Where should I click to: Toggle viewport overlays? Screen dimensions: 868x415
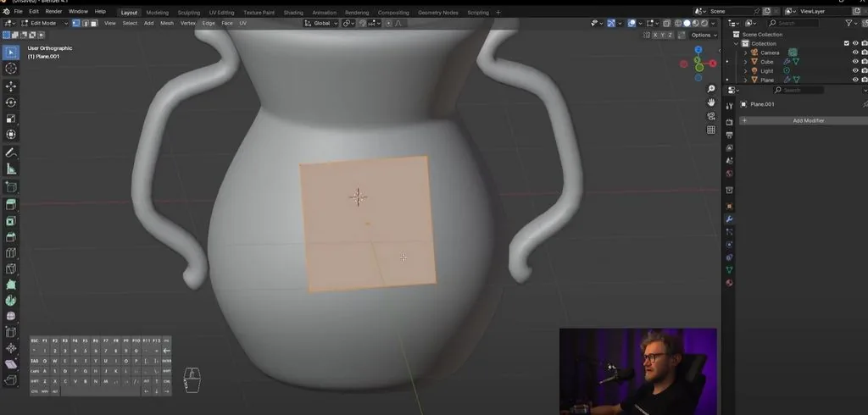coord(632,23)
